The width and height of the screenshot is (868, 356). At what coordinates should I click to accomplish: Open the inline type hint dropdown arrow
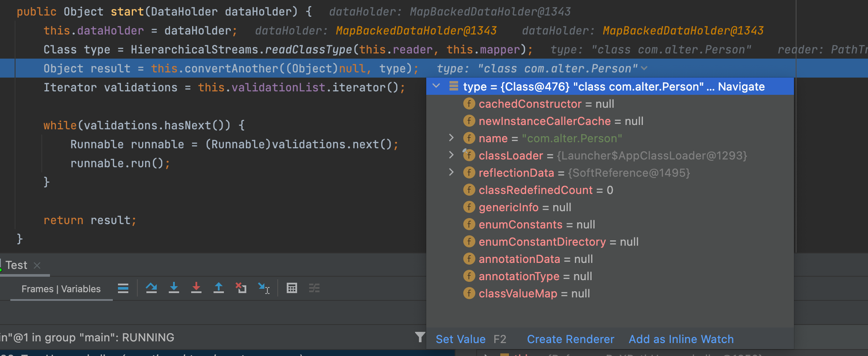644,69
